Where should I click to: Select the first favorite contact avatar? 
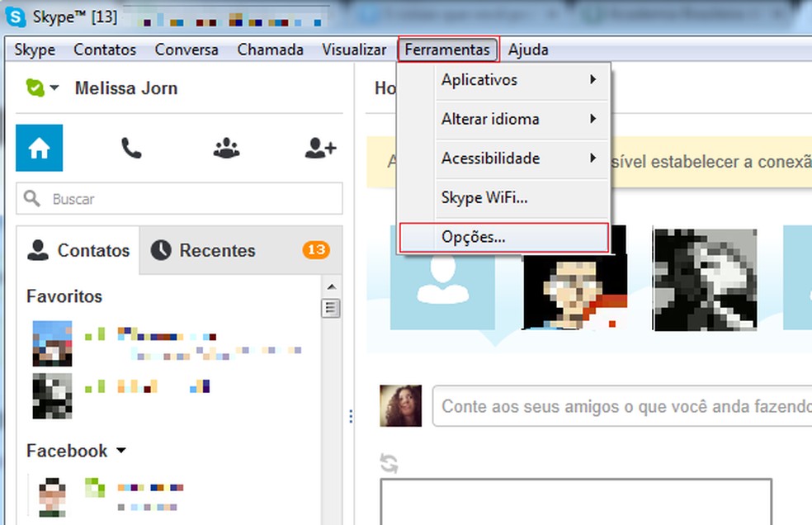[x=52, y=343]
